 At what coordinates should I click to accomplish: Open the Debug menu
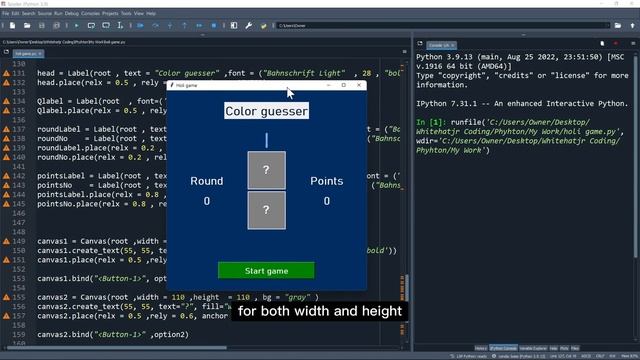71,13
